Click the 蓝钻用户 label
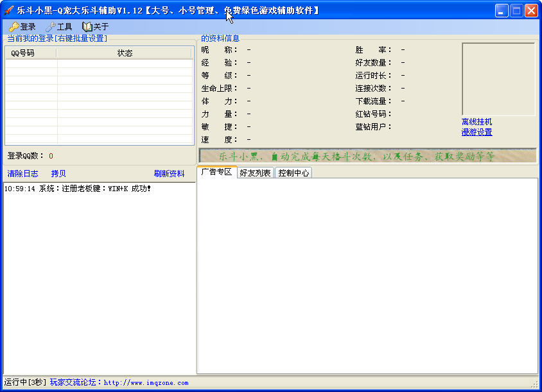This screenshot has width=542, height=392. [x=373, y=127]
